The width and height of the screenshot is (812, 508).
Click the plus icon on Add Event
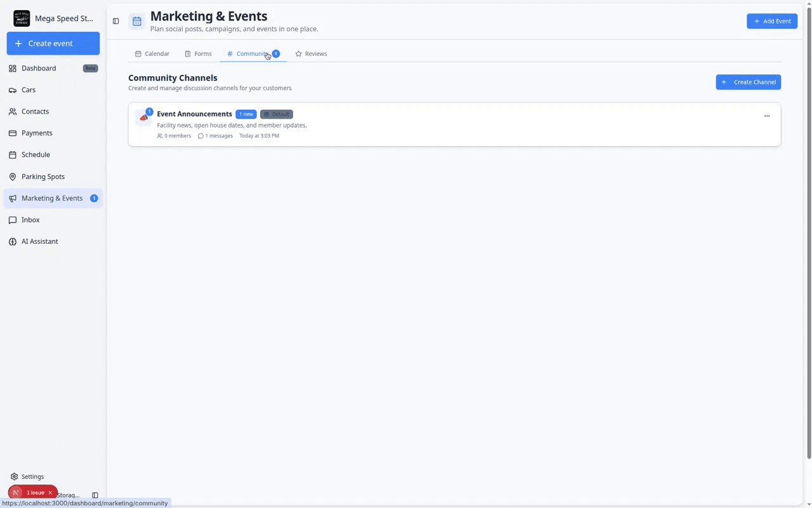coord(757,21)
